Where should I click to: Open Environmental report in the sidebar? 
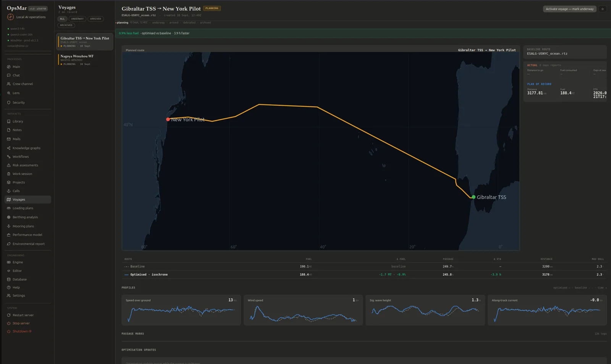pos(28,244)
